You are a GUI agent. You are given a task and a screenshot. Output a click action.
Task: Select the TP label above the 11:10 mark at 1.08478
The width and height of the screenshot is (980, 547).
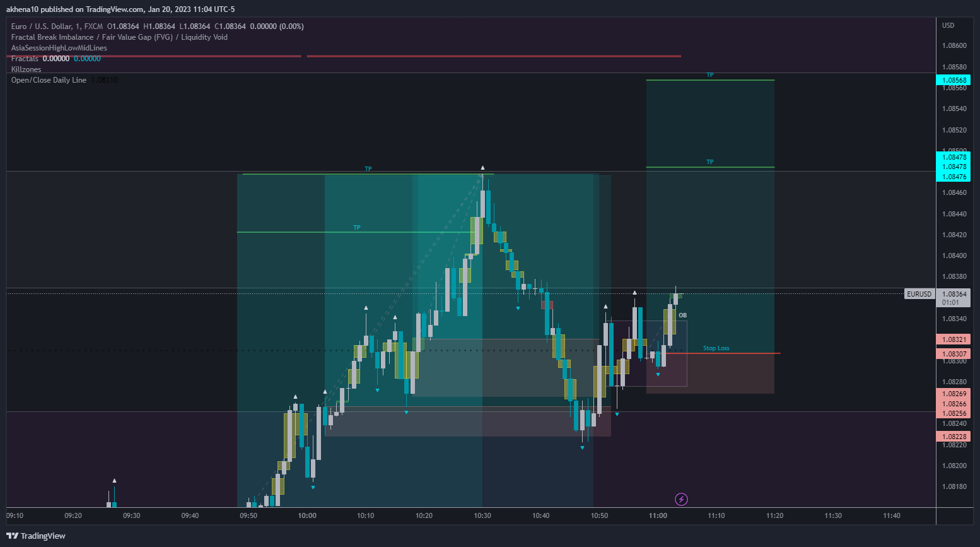710,162
